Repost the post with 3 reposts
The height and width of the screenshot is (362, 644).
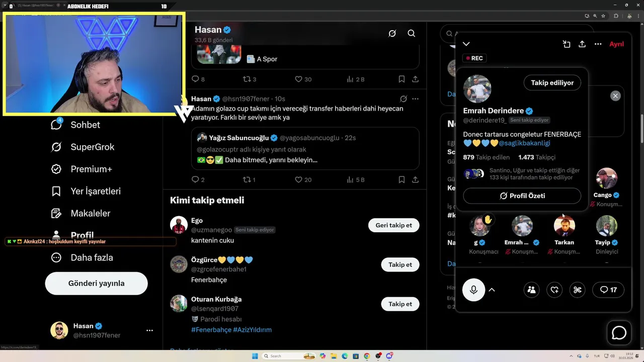250,79
